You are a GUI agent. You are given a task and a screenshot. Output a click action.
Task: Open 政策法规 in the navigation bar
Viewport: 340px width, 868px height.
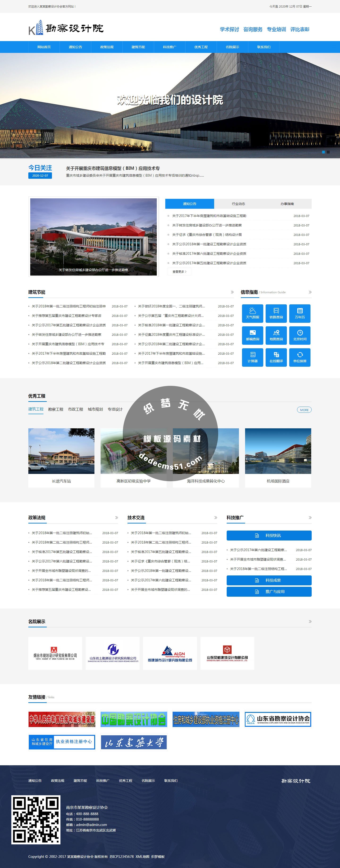pos(106,47)
